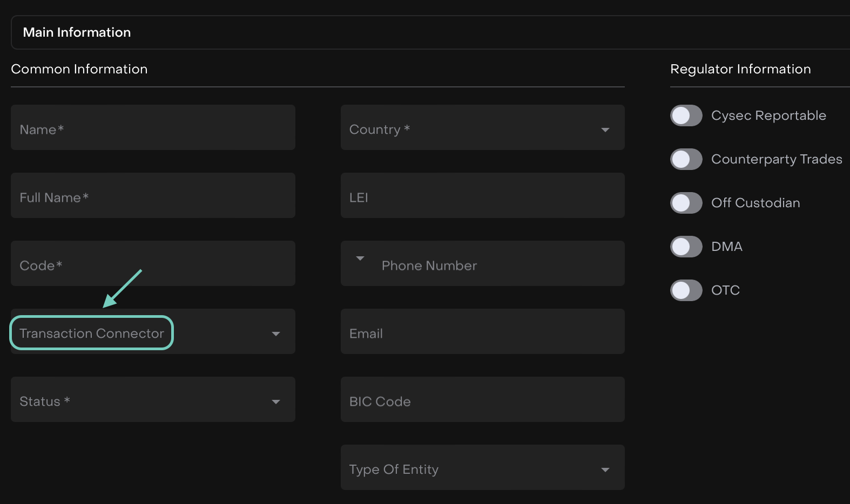Click the Common Information heading
Viewport: 850px width, 504px height.
(79, 69)
